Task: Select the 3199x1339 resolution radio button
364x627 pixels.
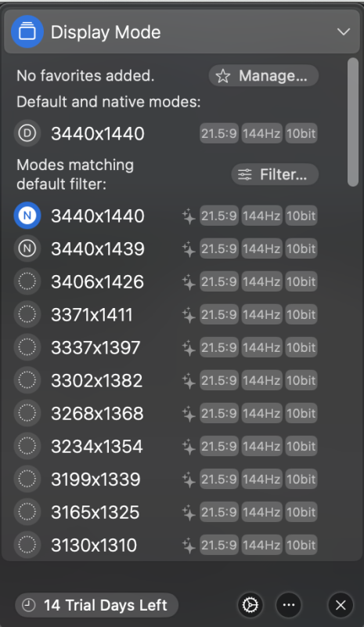Action: 27,479
